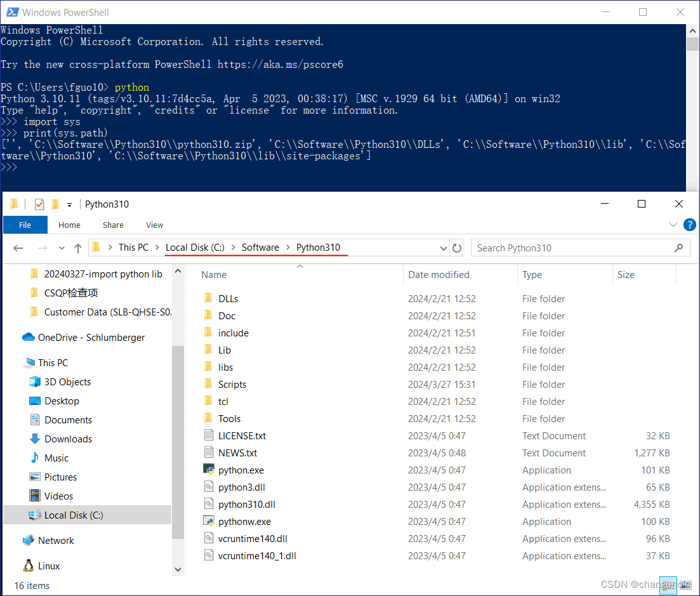700x596 pixels.
Task: Expand the chevron after Software breadcrumb
Action: (x=288, y=248)
